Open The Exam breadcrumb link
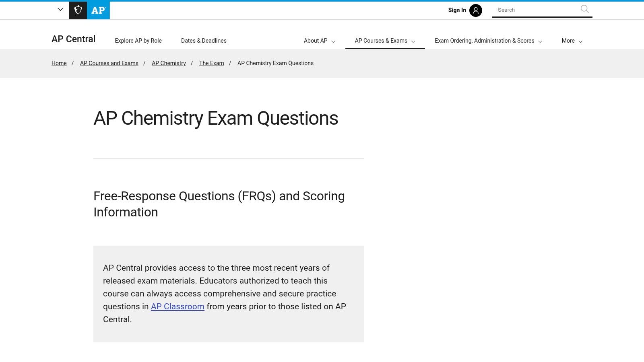644x362 pixels. pyautogui.click(x=211, y=63)
